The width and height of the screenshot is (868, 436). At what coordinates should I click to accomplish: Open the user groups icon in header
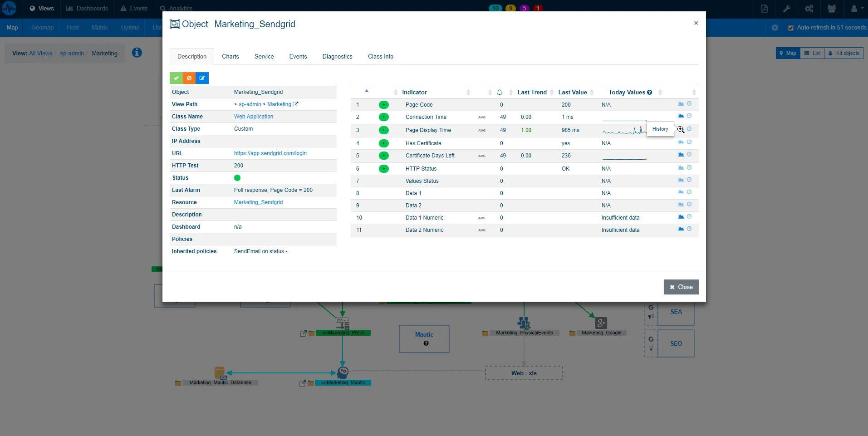point(831,9)
